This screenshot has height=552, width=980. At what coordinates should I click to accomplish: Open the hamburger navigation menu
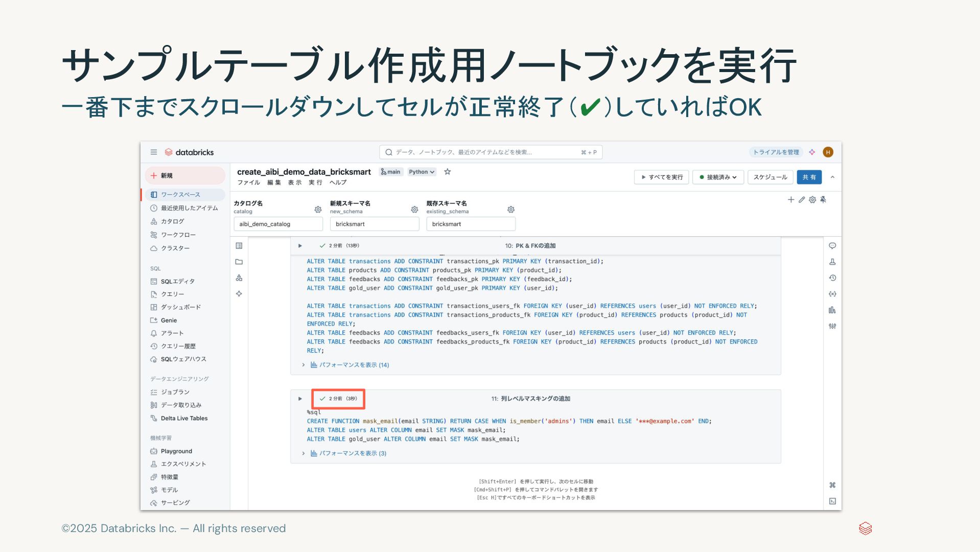tap(153, 152)
